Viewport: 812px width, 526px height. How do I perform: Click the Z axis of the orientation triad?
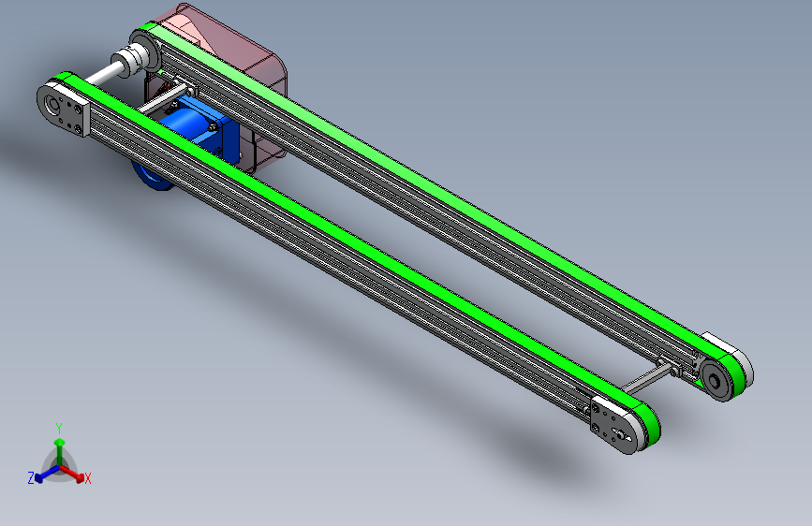pyautogui.click(x=42, y=475)
